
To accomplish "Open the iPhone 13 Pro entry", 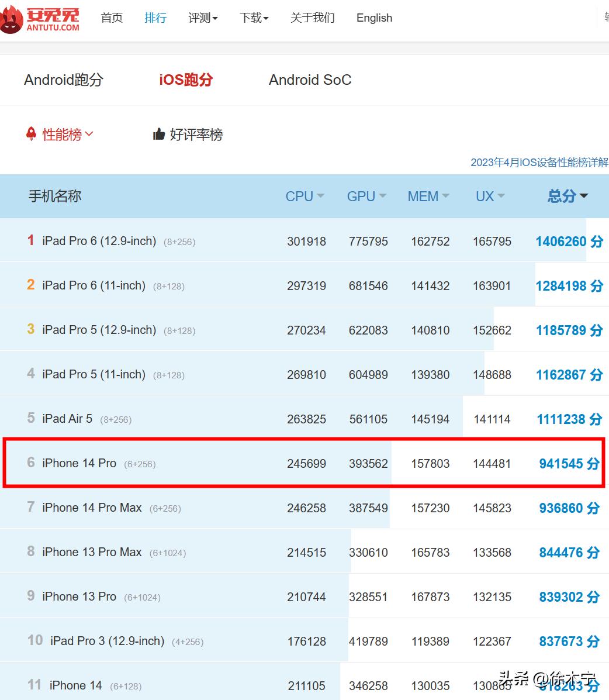I will pos(79,596).
